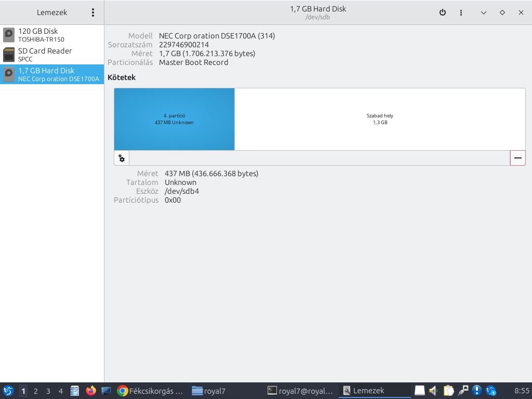This screenshot has width=532, height=399.
Task: Click the delete partition minus button
Action: [x=517, y=158]
